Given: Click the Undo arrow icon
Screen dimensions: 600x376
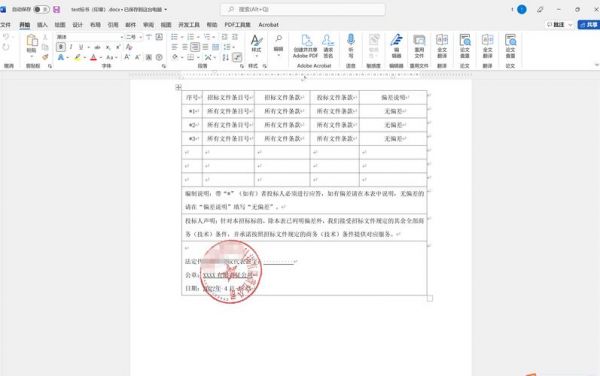Looking at the screenshot, I should coord(6,37).
